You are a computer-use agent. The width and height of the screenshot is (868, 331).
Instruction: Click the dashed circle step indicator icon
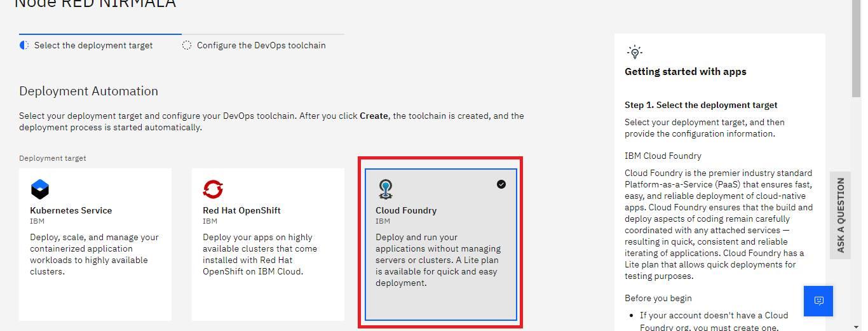coord(187,45)
